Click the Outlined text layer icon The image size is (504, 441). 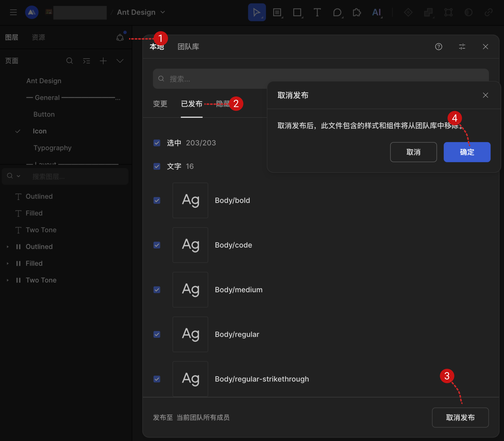pos(18,196)
